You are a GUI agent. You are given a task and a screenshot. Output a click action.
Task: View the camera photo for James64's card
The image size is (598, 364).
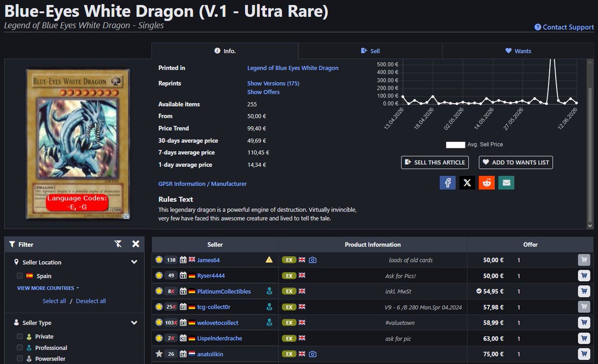tap(312, 260)
